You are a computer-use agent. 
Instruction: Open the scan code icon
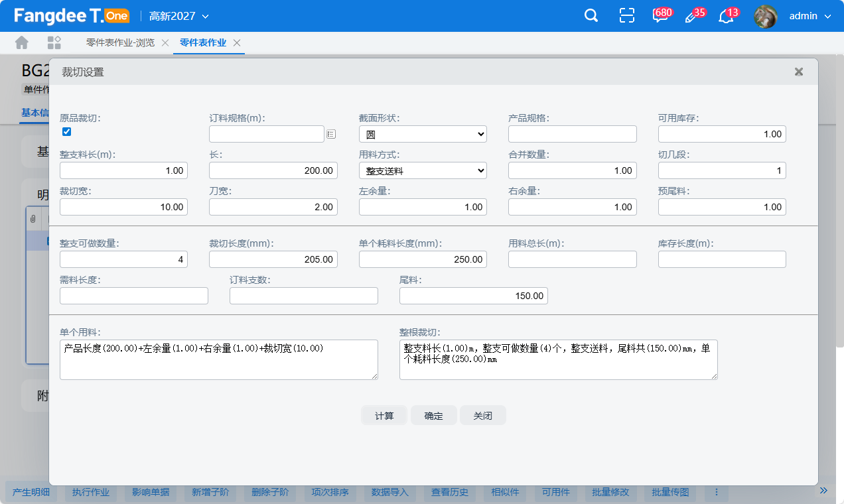pyautogui.click(x=626, y=16)
